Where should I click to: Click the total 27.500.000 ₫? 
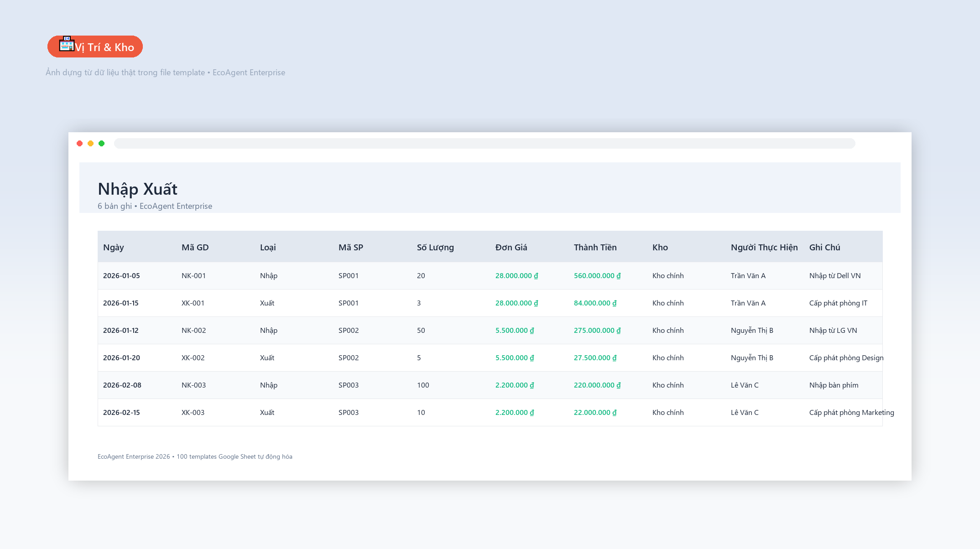595,358
